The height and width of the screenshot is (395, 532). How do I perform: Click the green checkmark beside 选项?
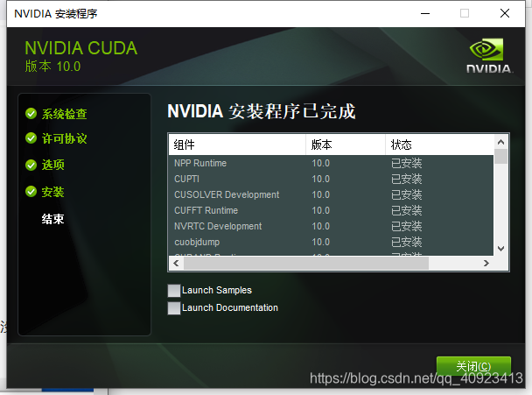(31, 165)
